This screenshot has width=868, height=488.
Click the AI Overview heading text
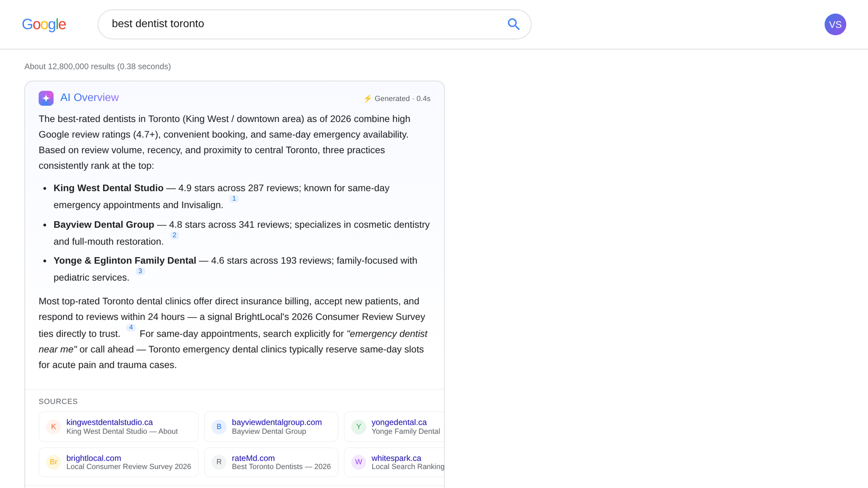click(90, 98)
